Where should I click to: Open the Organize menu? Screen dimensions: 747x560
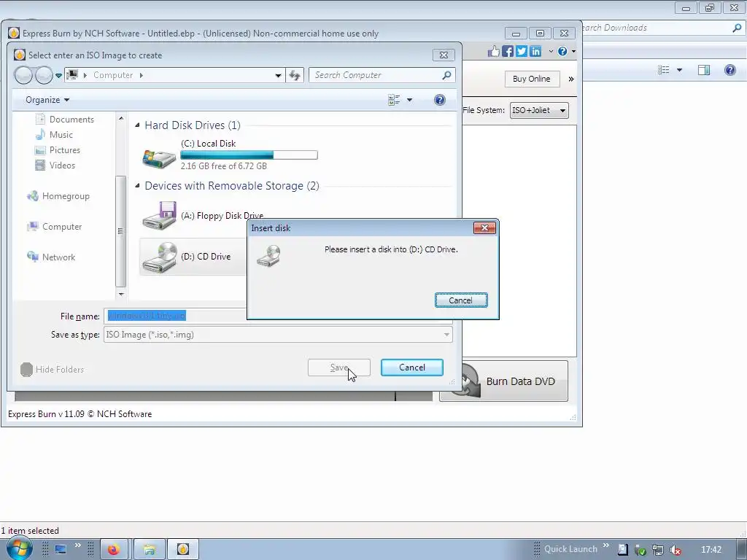(47, 99)
